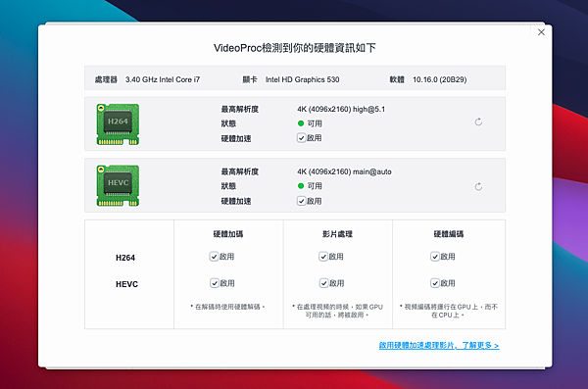Click the HEVC chip icon
588x389 pixels.
tap(118, 186)
